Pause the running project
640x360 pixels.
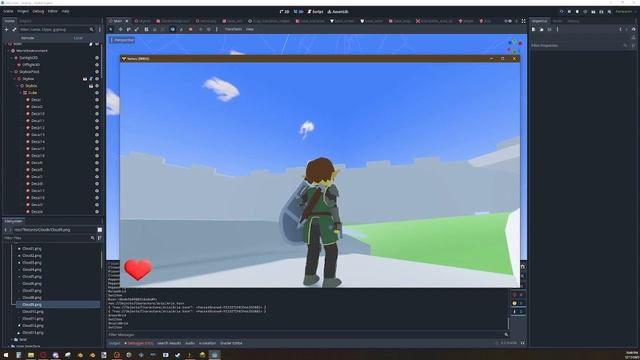(x=569, y=12)
